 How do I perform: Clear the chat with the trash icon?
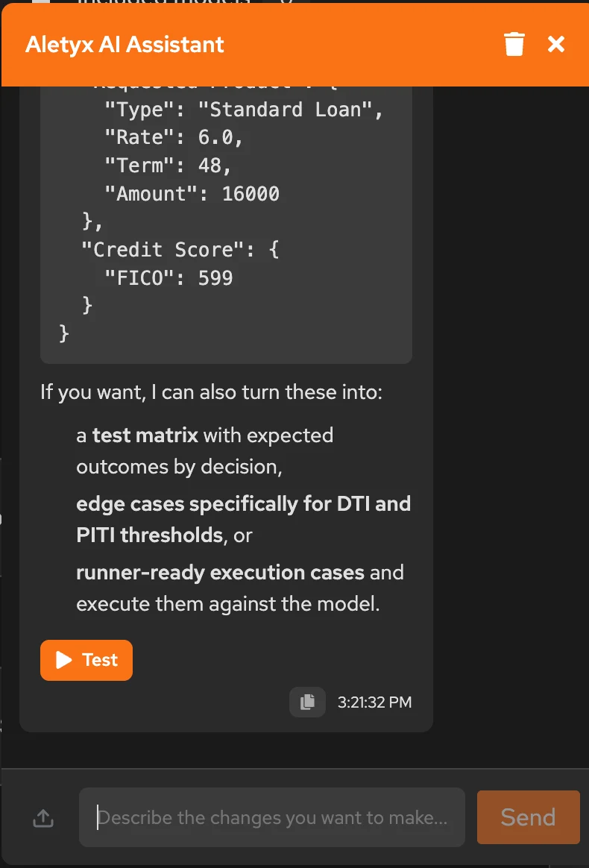[x=514, y=44]
